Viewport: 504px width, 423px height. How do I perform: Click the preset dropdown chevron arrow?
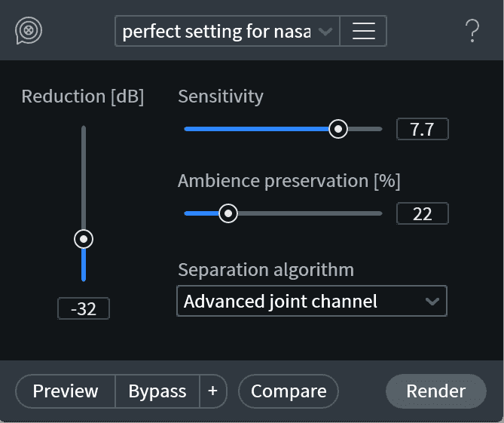(325, 31)
